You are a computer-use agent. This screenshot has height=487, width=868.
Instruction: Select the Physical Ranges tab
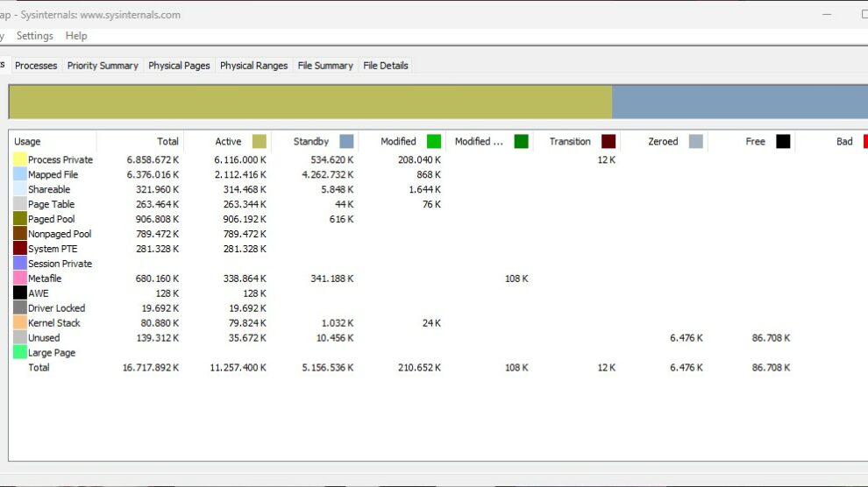253,66
